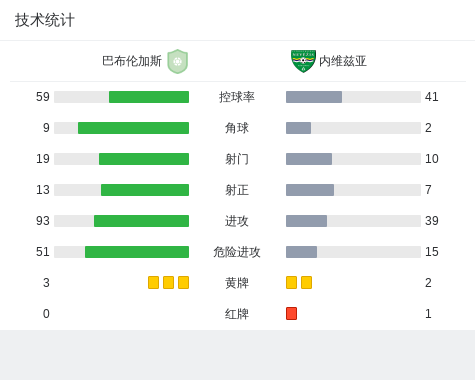This screenshot has width=475, height=380.
Task: Click the 内维兹亚 green team crest
Action: pyautogui.click(x=303, y=61)
